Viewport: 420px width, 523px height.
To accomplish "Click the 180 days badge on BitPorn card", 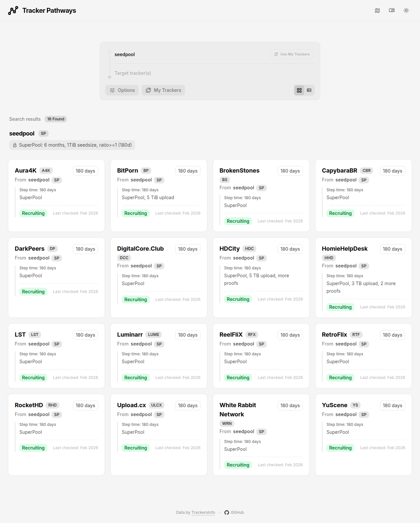I will click(x=188, y=171).
